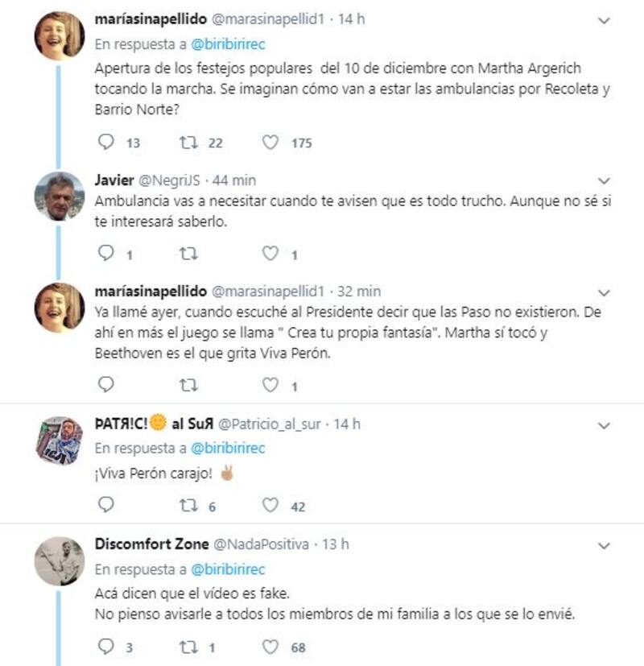Reply to maríasinapellido's Martha Argerich tweet

pyautogui.click(x=106, y=143)
